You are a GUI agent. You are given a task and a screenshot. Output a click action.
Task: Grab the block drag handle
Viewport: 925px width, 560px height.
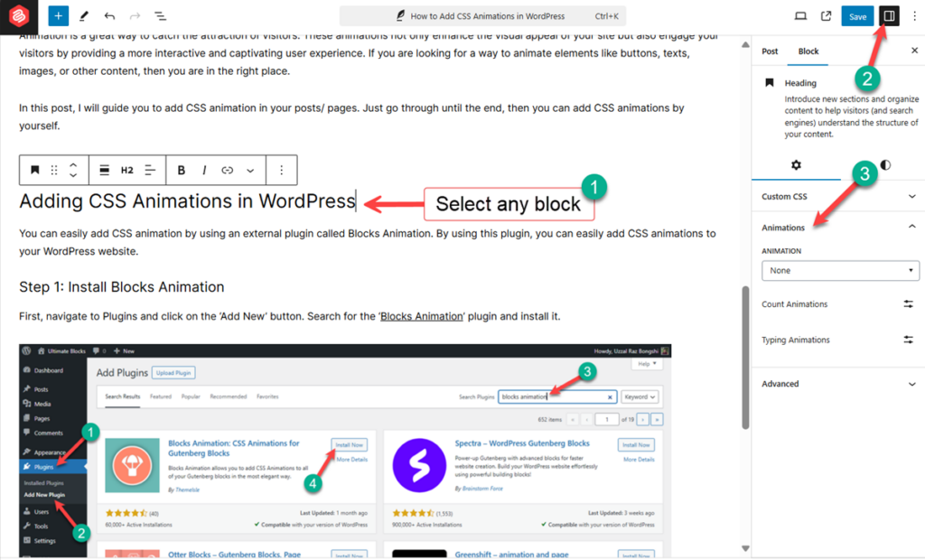point(54,170)
